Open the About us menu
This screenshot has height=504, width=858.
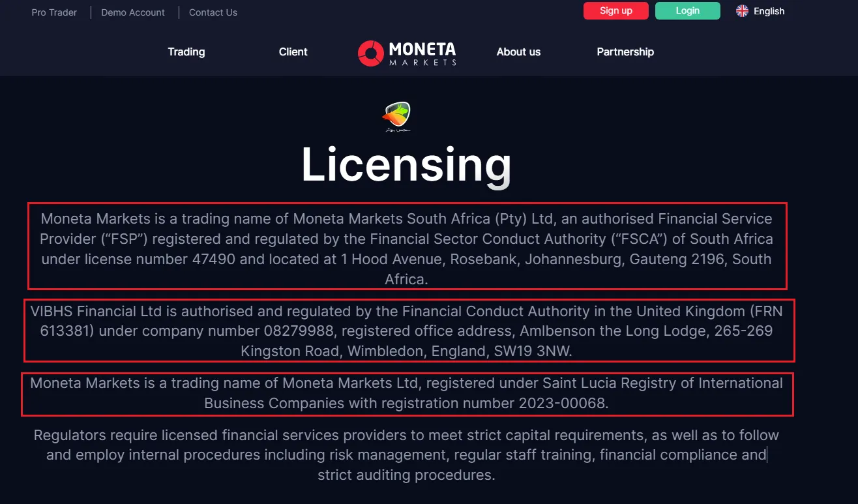click(x=518, y=52)
